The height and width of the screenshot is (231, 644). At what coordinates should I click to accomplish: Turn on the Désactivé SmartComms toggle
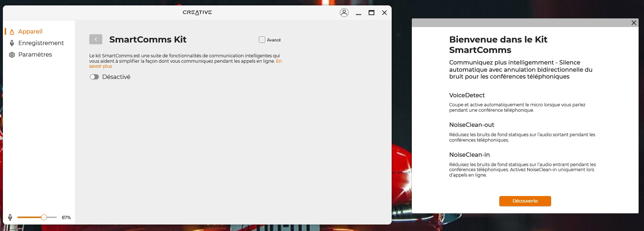(94, 77)
